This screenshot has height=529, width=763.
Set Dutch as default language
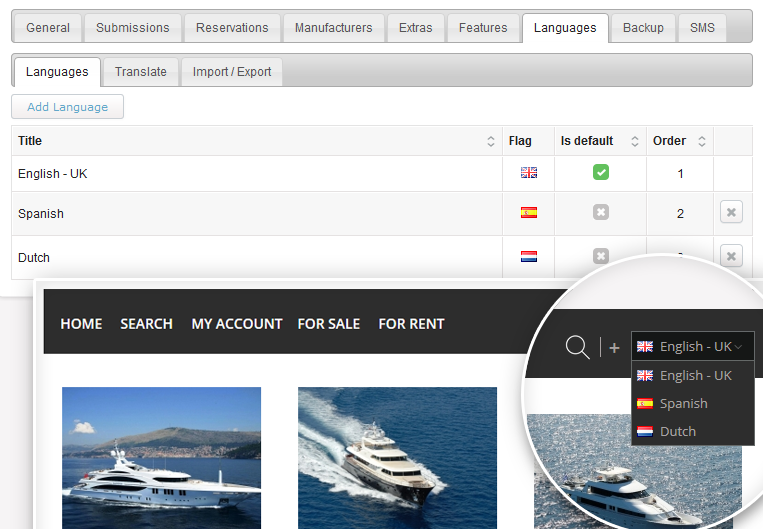pos(601,256)
